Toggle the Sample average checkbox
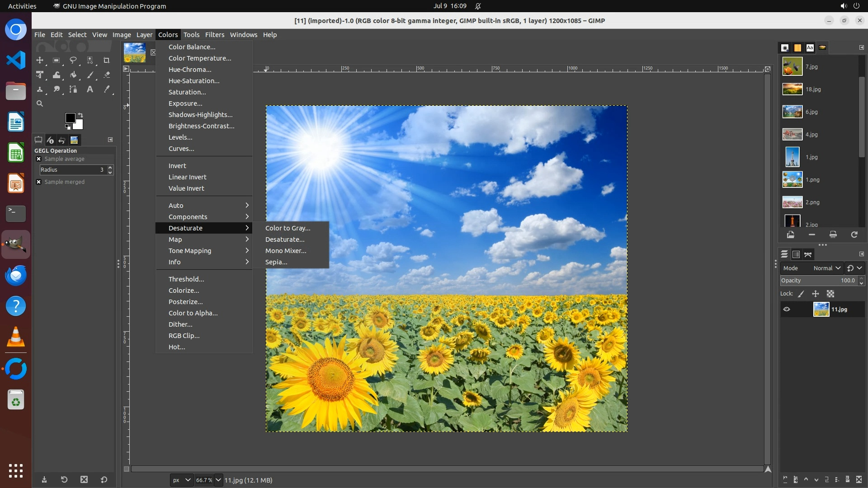This screenshot has width=868, height=488. [39, 159]
